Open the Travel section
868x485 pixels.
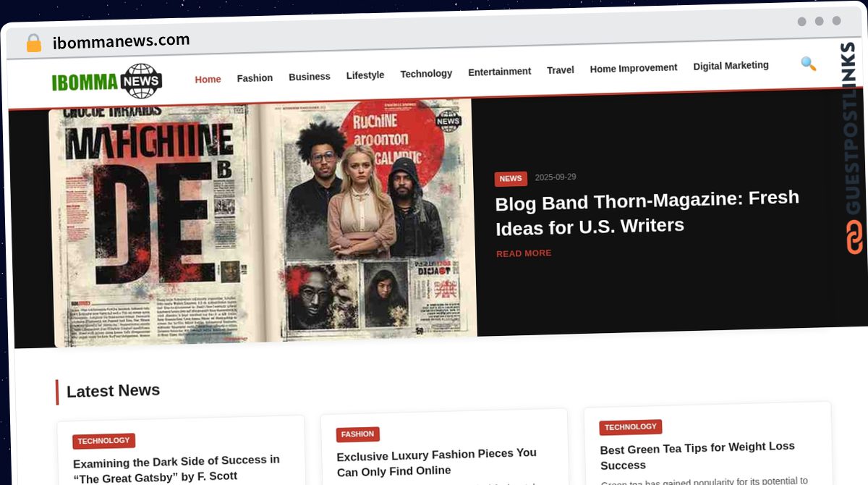click(560, 69)
